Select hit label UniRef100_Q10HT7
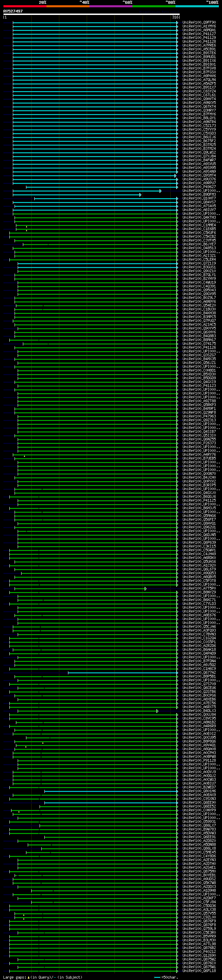The height and width of the screenshot is (980, 222). pyautogui.click(x=199, y=199)
